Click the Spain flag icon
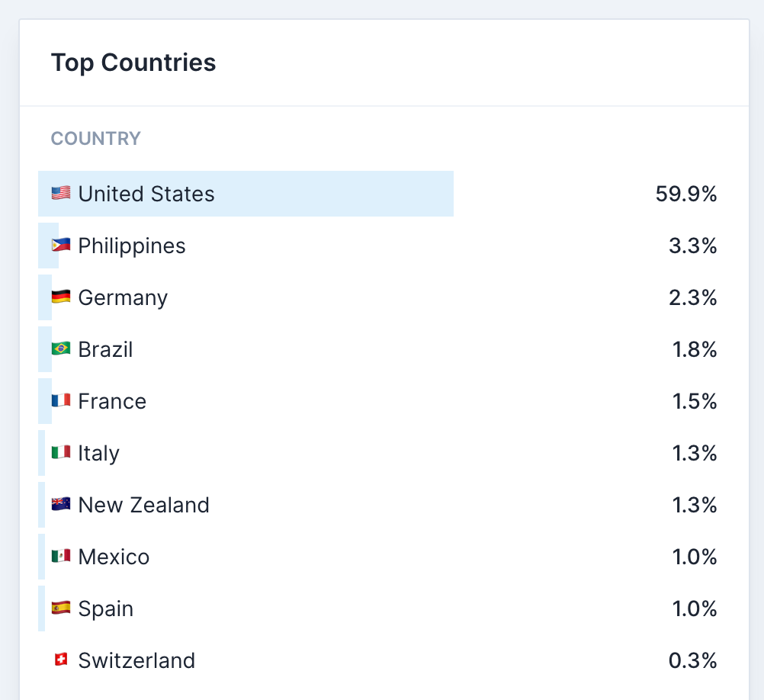This screenshot has height=700, width=764. pos(61,608)
